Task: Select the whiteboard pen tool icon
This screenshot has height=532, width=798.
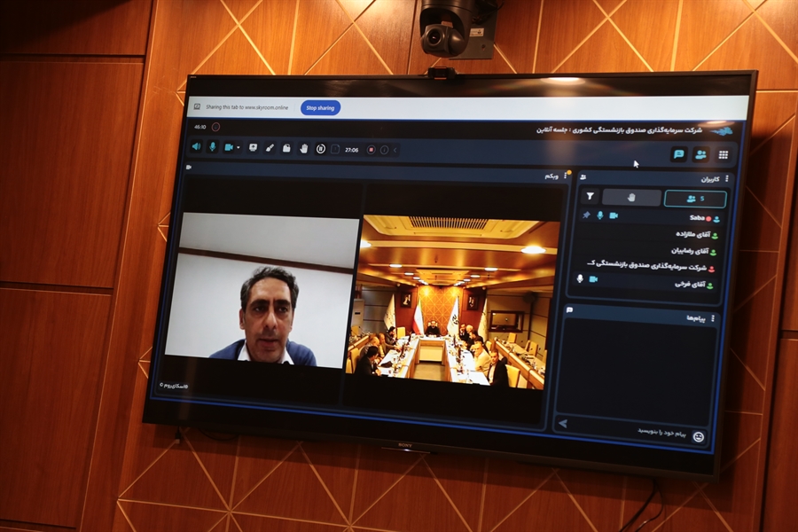Action: [270, 147]
